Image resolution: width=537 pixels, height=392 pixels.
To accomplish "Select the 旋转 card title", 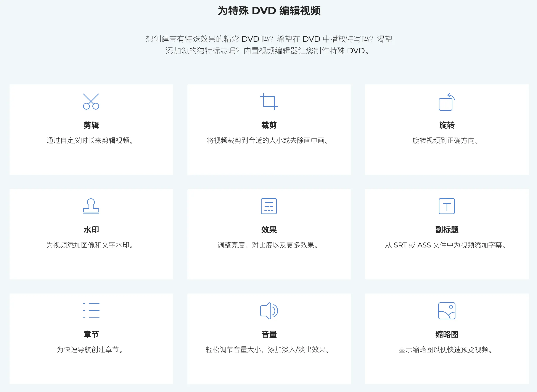I will [x=447, y=125].
